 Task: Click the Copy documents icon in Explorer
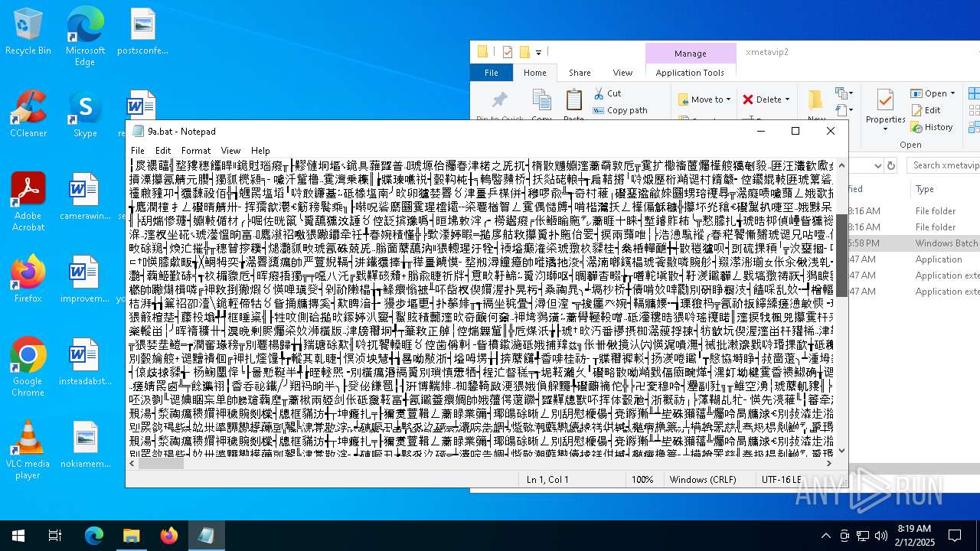click(542, 101)
